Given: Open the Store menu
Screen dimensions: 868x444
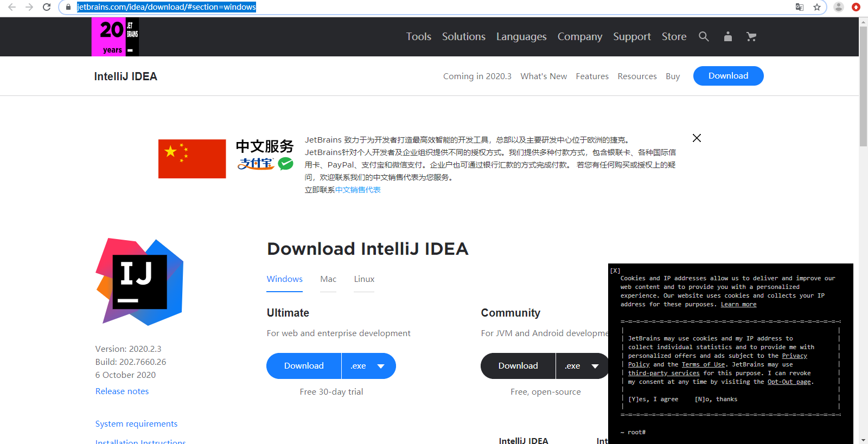Looking at the screenshot, I should 674,36.
